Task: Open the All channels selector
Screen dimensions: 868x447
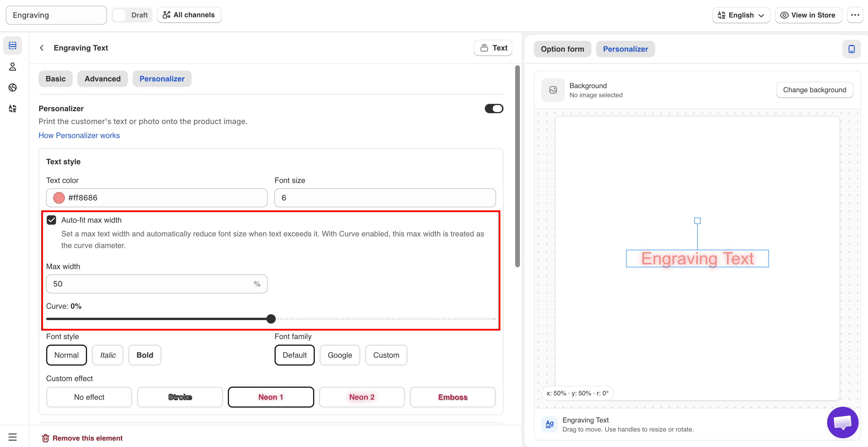Action: [x=189, y=15]
